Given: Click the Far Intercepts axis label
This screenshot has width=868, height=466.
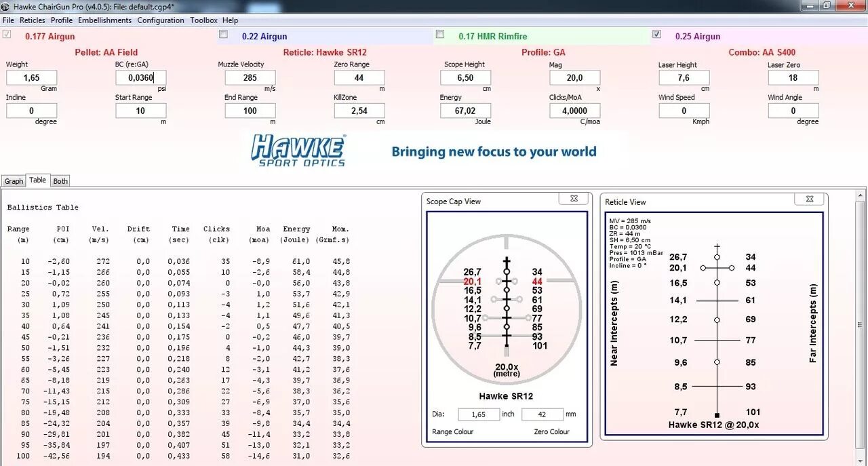Looking at the screenshot, I should (813, 324).
